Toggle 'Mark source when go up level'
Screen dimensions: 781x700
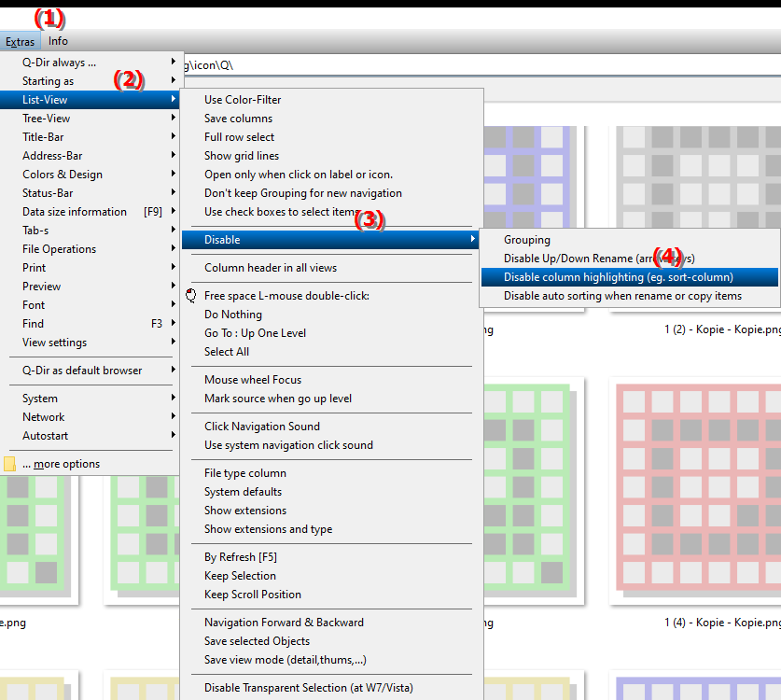(x=332, y=399)
